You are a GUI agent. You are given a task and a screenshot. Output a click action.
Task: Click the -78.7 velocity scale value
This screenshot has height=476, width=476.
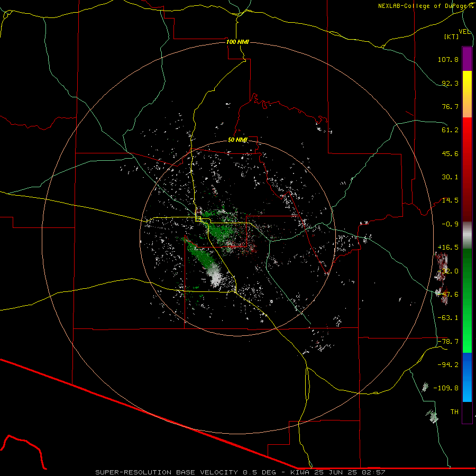[x=448, y=342]
